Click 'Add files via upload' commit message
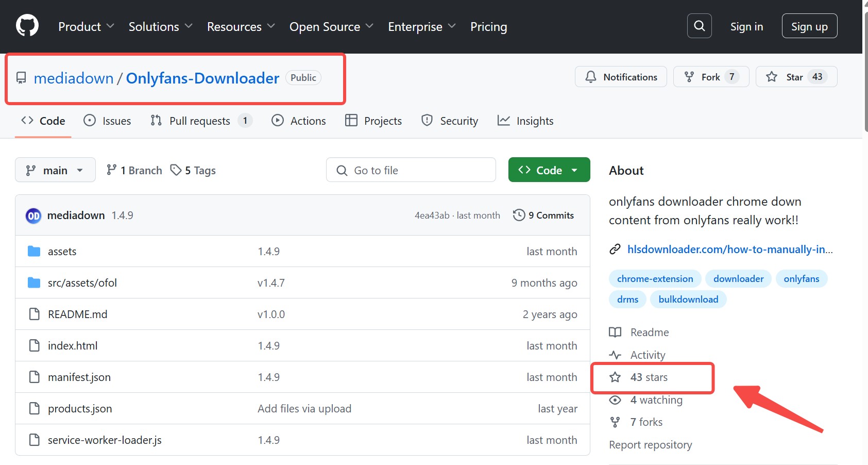868x465 pixels. tap(304, 408)
